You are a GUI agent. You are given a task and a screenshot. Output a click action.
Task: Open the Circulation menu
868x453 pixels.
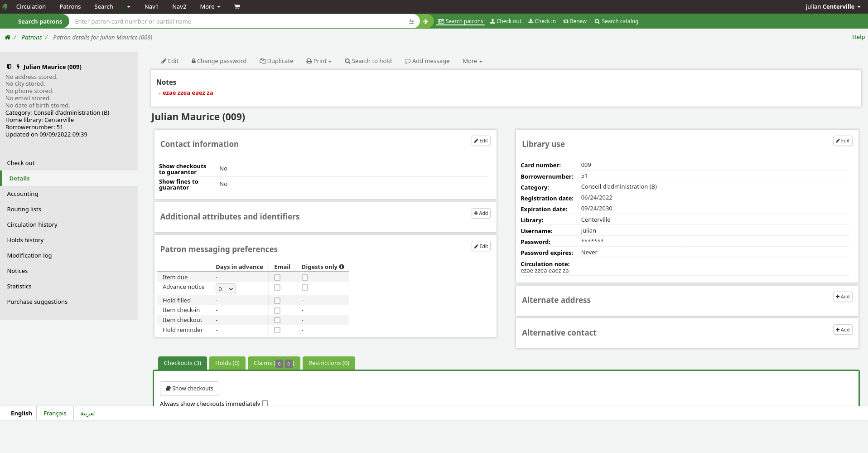pyautogui.click(x=31, y=6)
